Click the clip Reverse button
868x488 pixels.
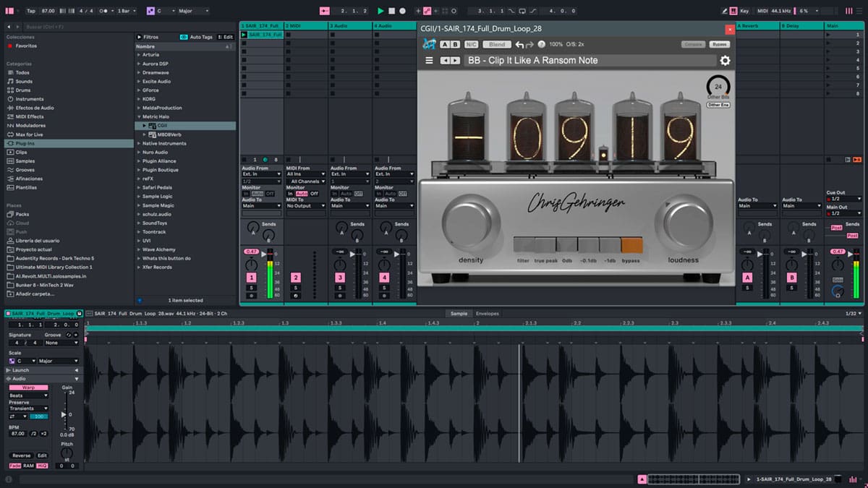click(21, 455)
